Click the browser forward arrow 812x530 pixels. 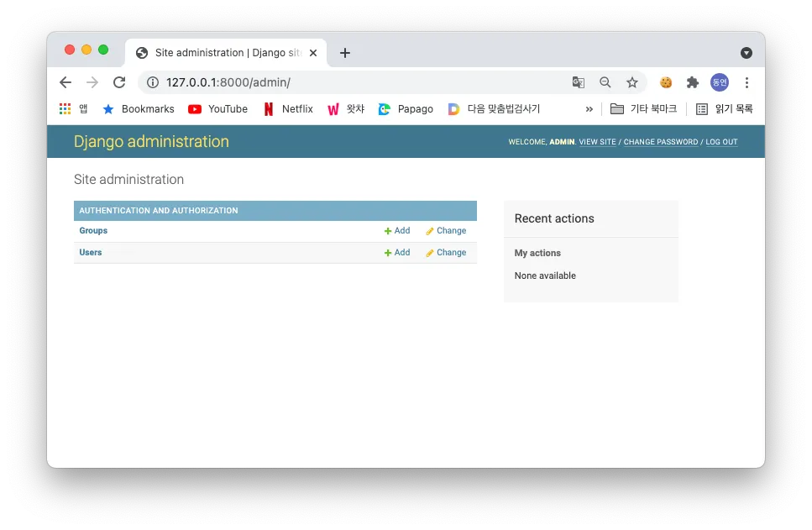coord(92,82)
